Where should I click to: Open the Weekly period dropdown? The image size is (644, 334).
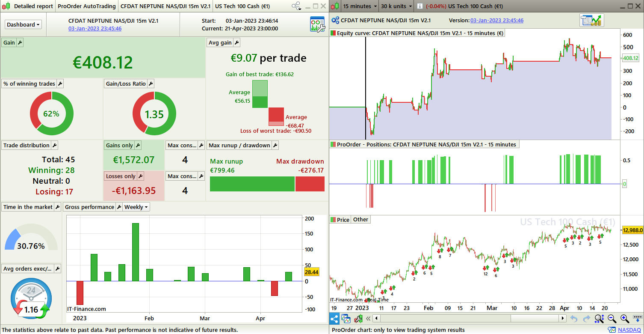136,207
